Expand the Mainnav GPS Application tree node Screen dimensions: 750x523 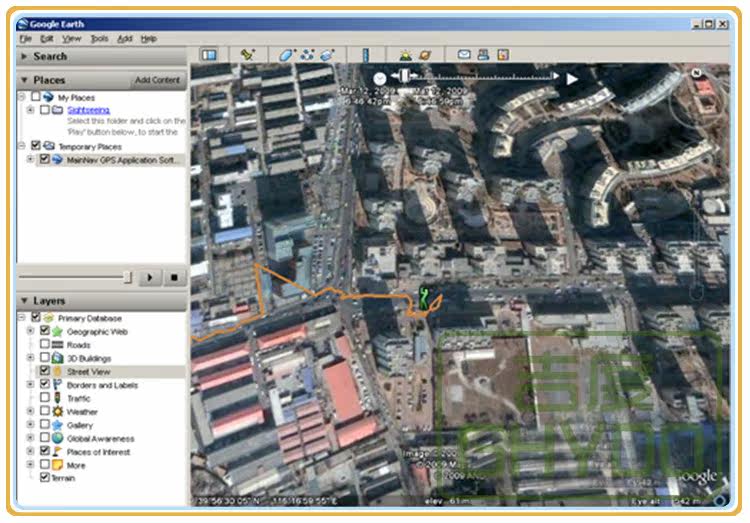point(31,159)
